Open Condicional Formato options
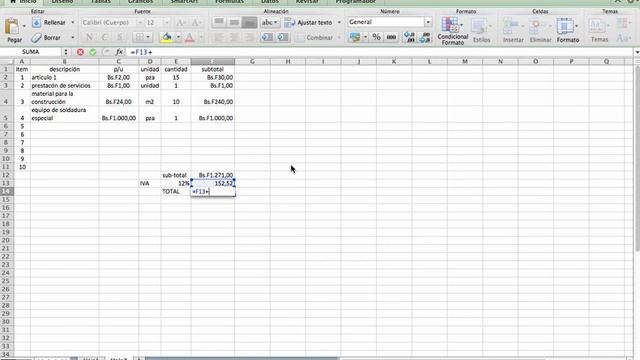This screenshot has width=640, height=360. (x=452, y=31)
